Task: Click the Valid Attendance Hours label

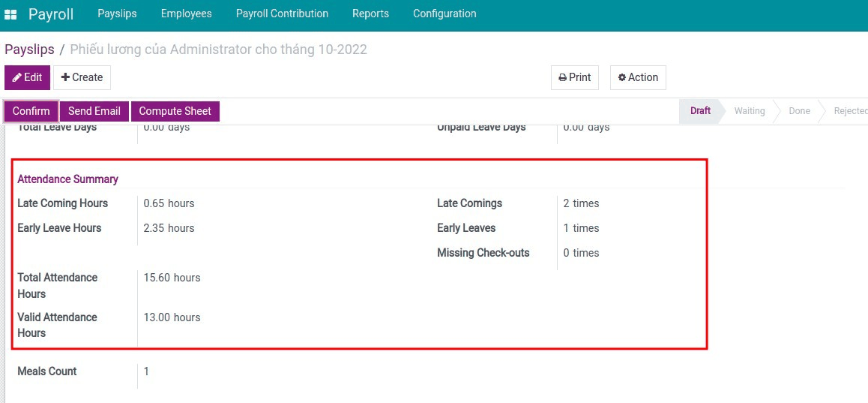Action: pyautogui.click(x=57, y=326)
